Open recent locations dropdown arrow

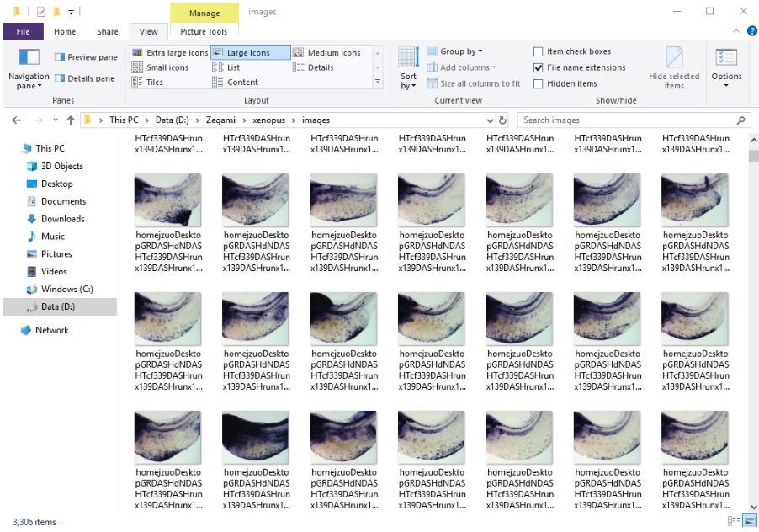(x=56, y=120)
